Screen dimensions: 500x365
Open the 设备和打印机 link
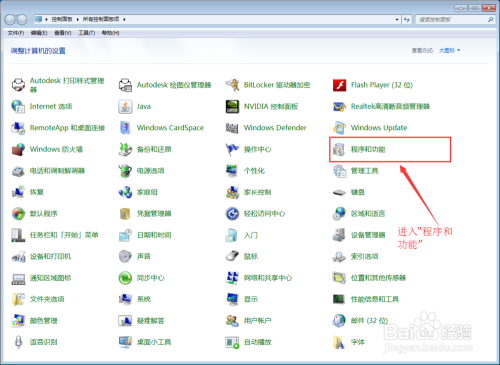click(x=50, y=256)
